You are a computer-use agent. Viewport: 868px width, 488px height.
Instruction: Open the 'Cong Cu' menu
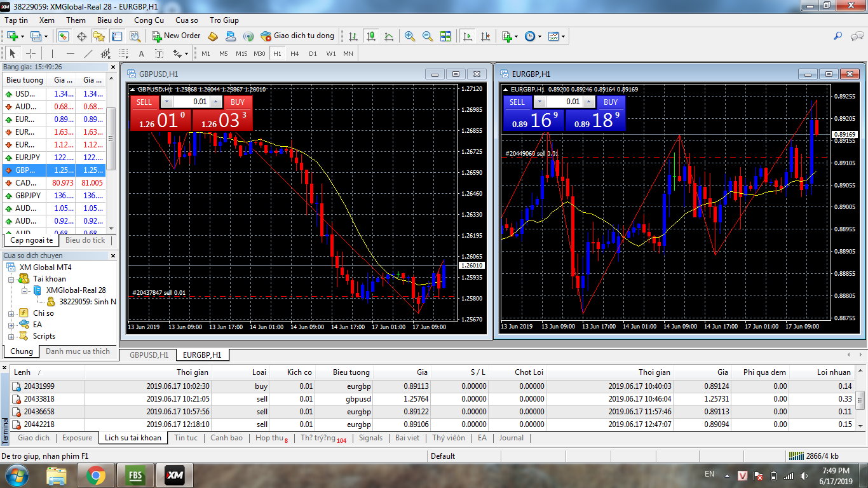(x=149, y=20)
